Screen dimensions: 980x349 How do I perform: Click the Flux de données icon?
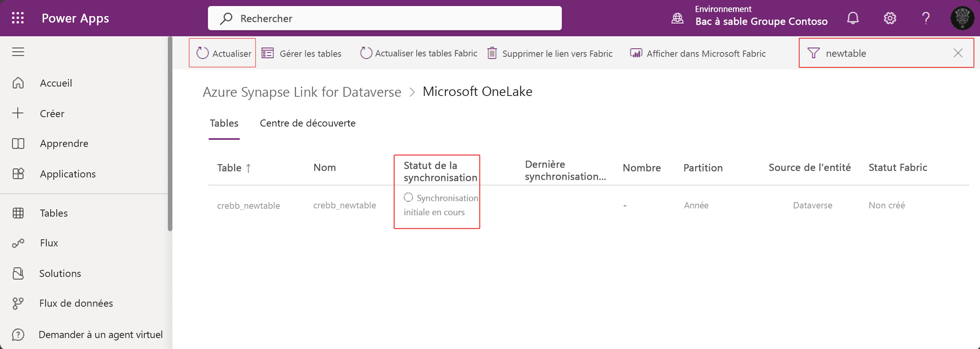(18, 304)
